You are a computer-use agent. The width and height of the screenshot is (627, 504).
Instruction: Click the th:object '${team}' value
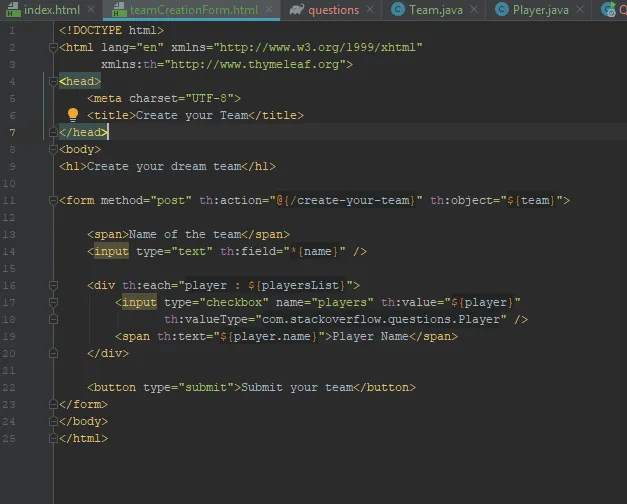tap(532, 200)
